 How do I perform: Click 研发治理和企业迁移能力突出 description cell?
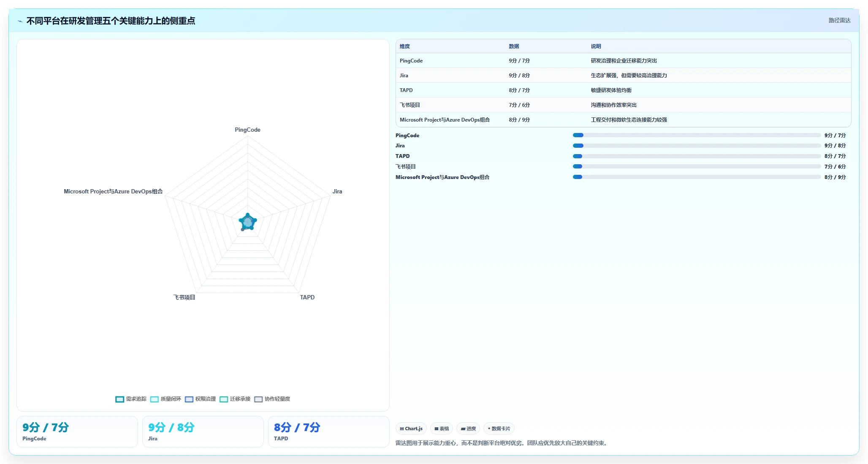(624, 61)
